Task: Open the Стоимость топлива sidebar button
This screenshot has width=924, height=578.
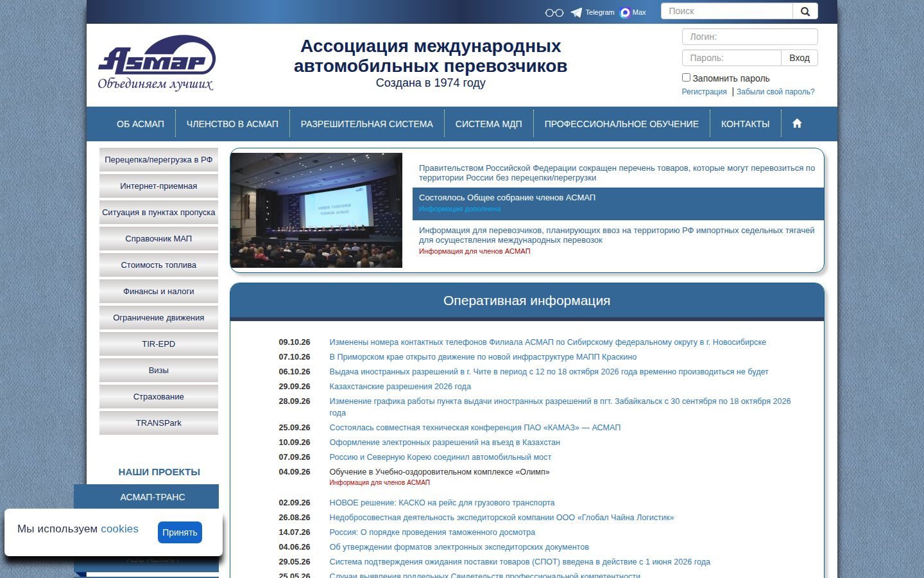Action: (158, 265)
